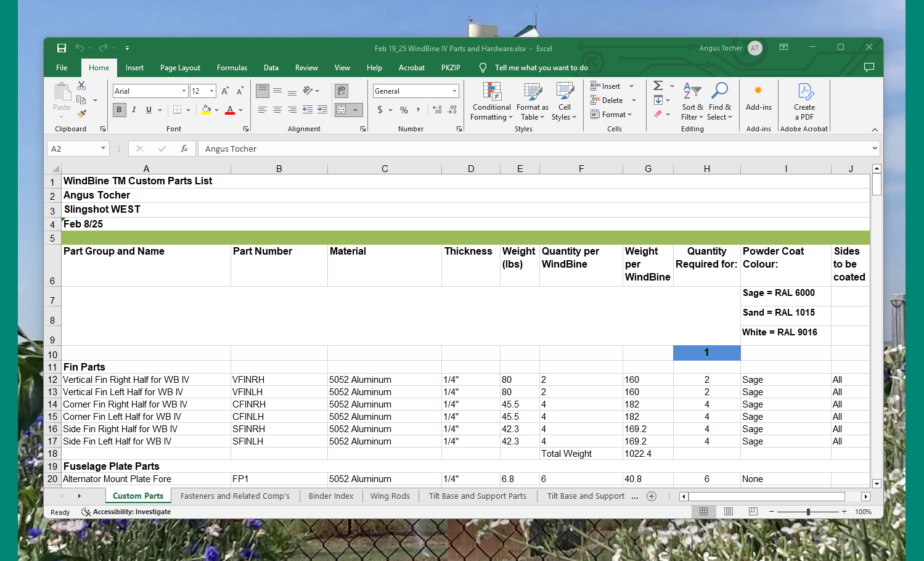Screen dimensions: 924x561
Task: Open the Fasteners and Related Comp's sheet
Action: [235, 496]
